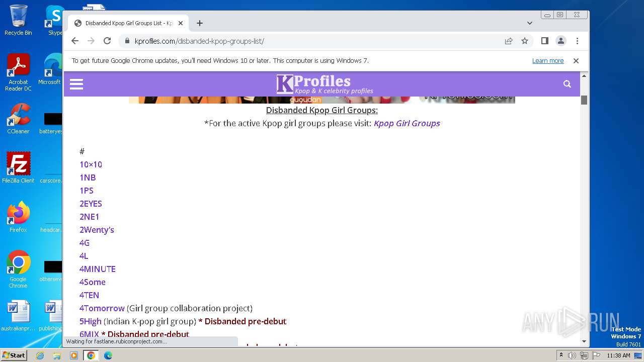This screenshot has height=362, width=644.
Task: Open Windows Media Player from taskbar
Action: [74, 355]
